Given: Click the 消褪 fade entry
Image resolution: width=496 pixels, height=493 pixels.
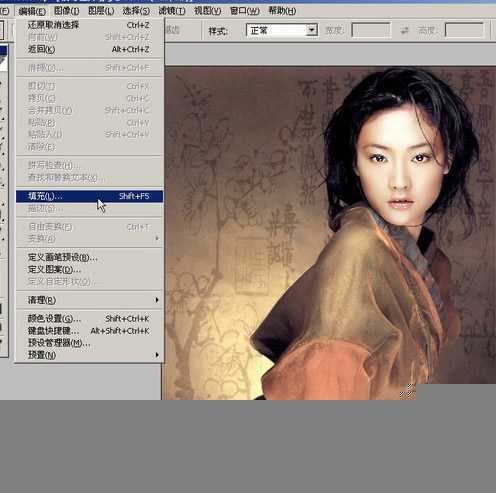Looking at the screenshot, I should point(89,68).
